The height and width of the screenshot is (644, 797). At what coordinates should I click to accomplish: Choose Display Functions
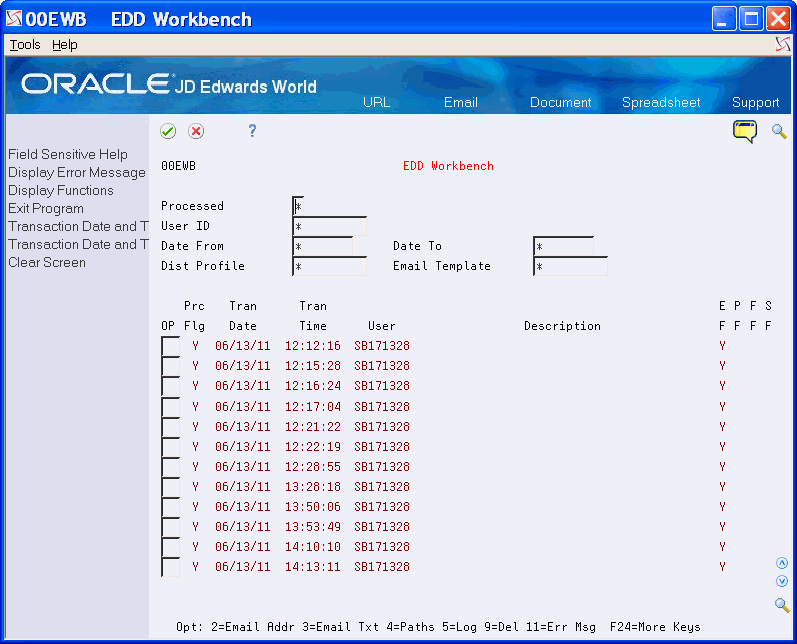coord(60,190)
